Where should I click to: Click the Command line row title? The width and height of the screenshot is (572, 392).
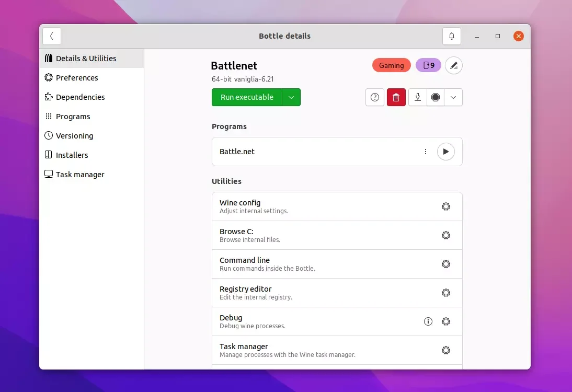click(245, 260)
